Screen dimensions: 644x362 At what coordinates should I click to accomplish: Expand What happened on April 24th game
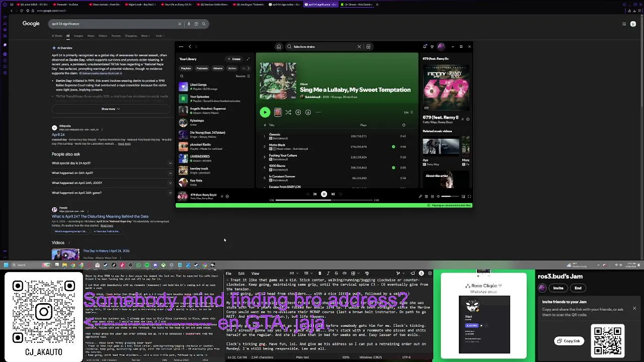(112, 193)
